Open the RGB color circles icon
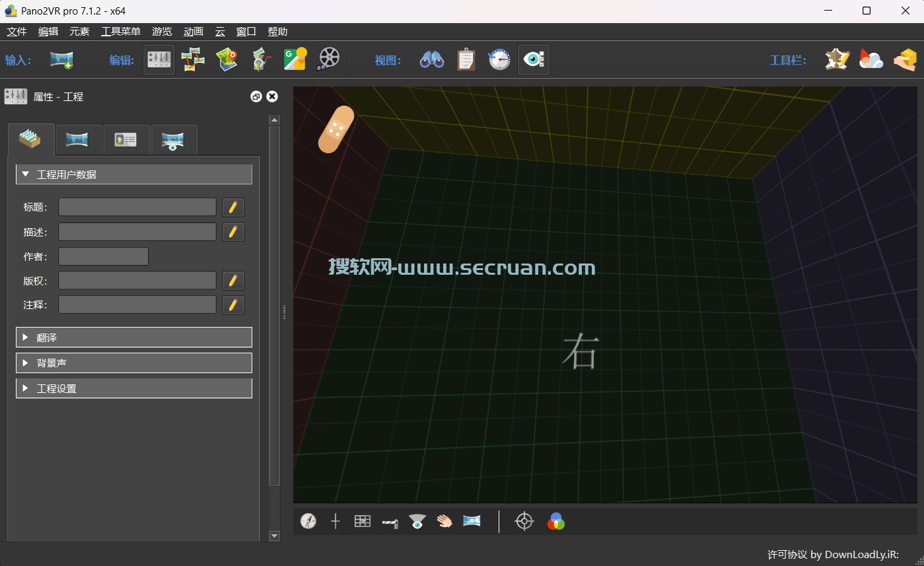Image resolution: width=924 pixels, height=566 pixels. (556, 521)
